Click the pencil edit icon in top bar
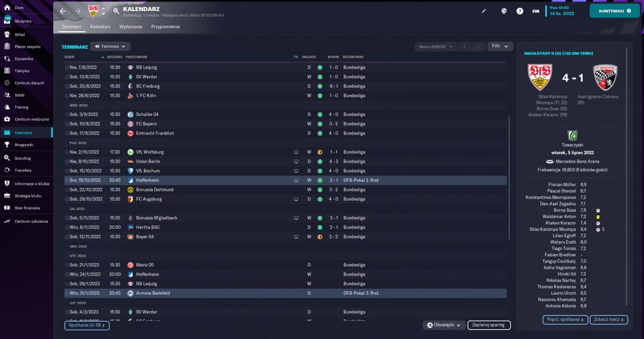 pos(484,11)
